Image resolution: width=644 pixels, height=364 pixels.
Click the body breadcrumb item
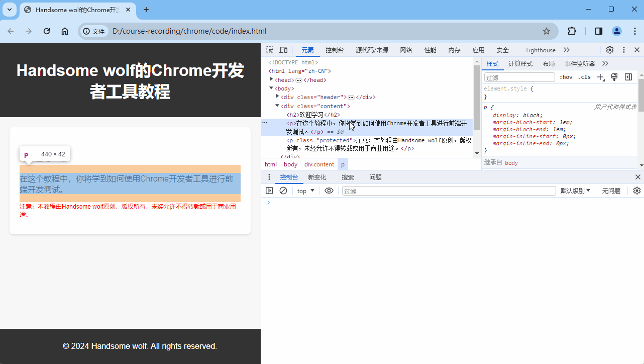click(290, 164)
